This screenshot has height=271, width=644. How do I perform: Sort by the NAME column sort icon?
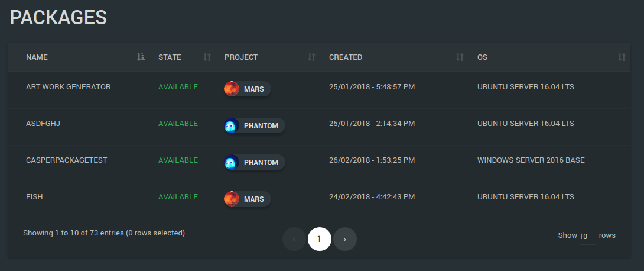tap(141, 57)
